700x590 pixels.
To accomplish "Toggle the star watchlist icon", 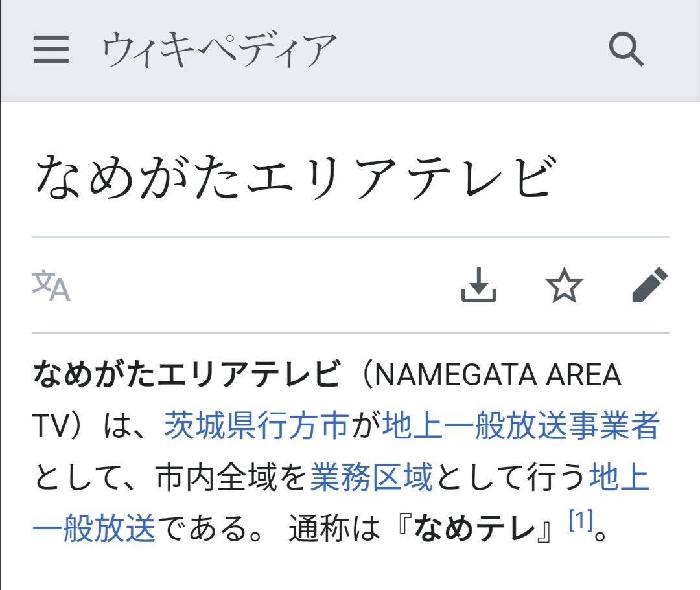I will pos(564,286).
